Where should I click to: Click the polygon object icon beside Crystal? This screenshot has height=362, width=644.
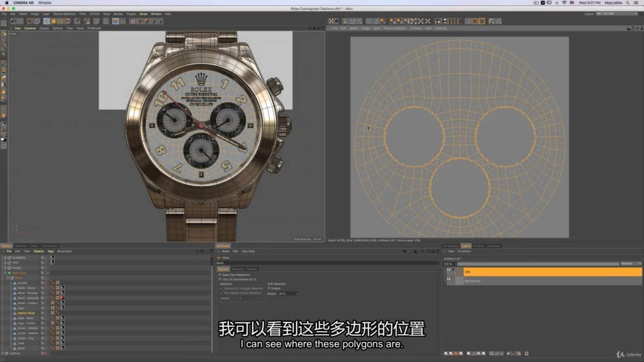[x=15, y=283]
